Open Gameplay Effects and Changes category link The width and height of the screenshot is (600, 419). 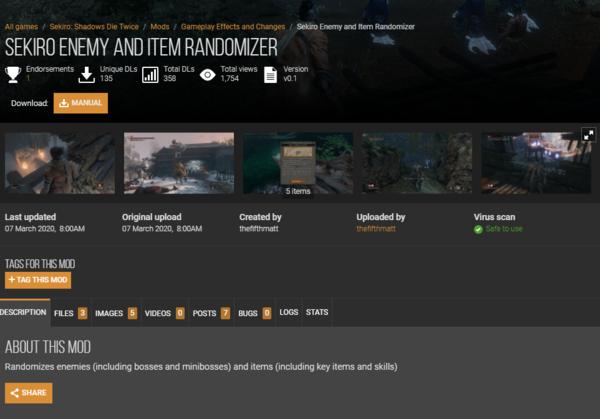[x=233, y=27]
